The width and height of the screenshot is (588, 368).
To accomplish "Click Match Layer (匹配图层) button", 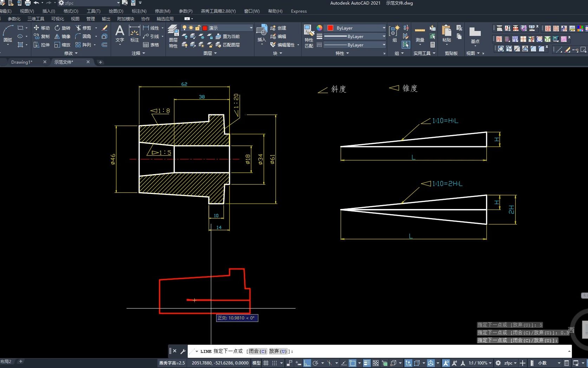I will click(227, 45).
